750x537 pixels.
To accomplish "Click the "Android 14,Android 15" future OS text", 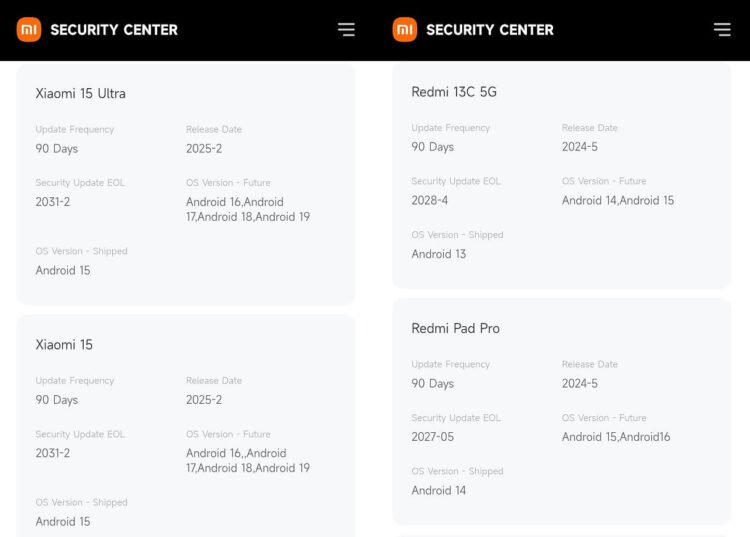I will coord(618,200).
